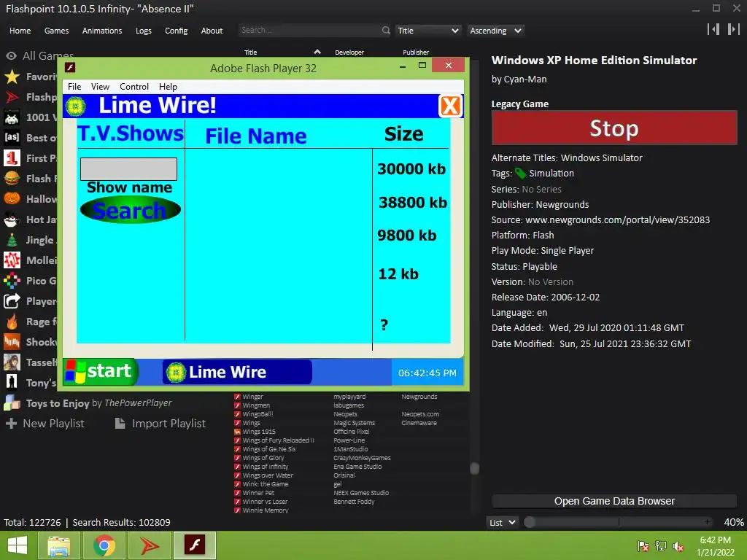
Task: Click the left sidebar toggle icon
Action: click(x=713, y=29)
